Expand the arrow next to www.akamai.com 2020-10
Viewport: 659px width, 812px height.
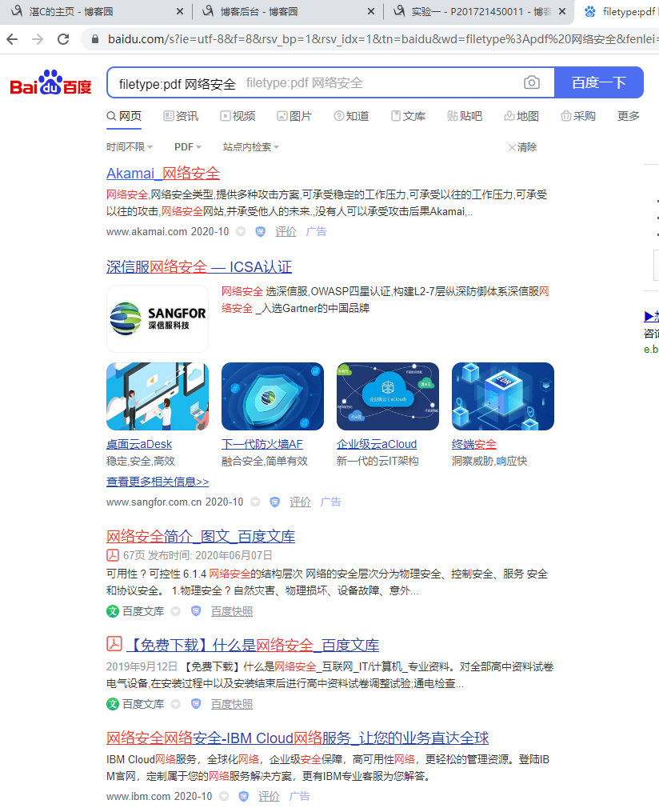241,231
